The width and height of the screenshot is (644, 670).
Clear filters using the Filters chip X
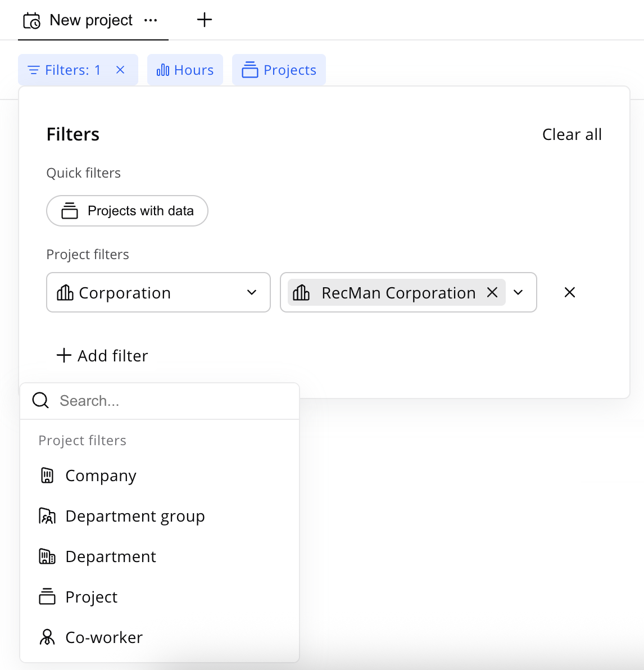click(120, 70)
